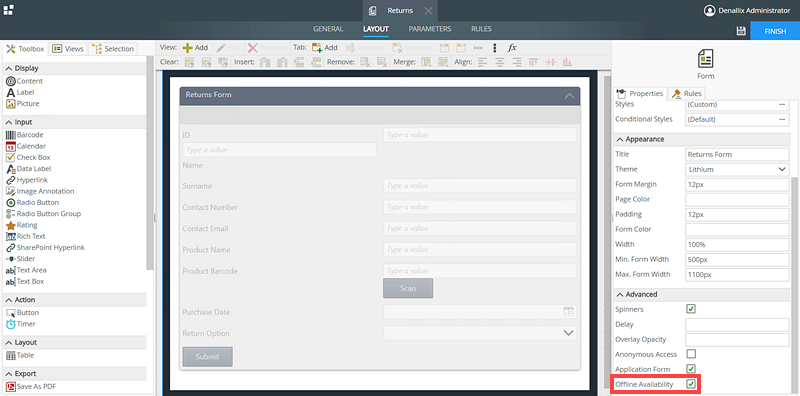Open the fx expression builder icon
The image size is (800, 396).
tap(512, 47)
